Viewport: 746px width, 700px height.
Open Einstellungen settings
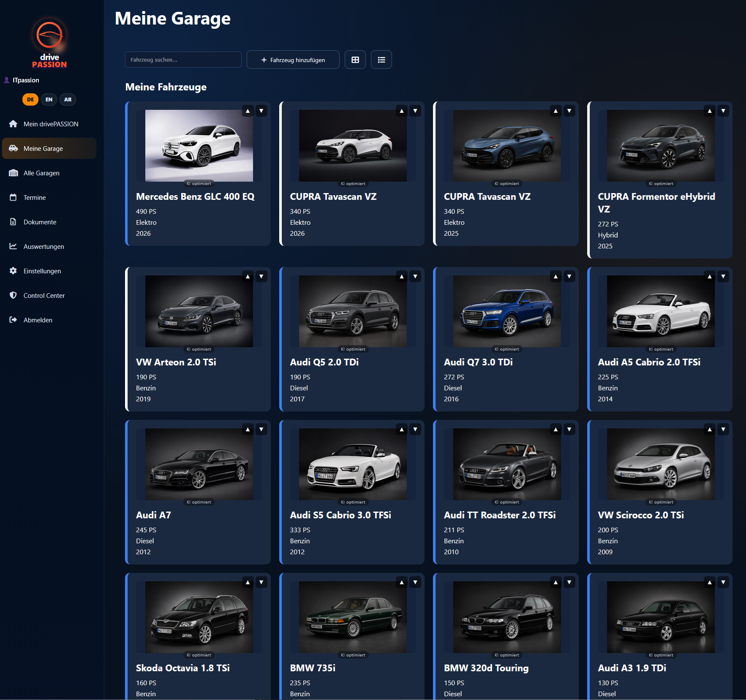[49, 271]
